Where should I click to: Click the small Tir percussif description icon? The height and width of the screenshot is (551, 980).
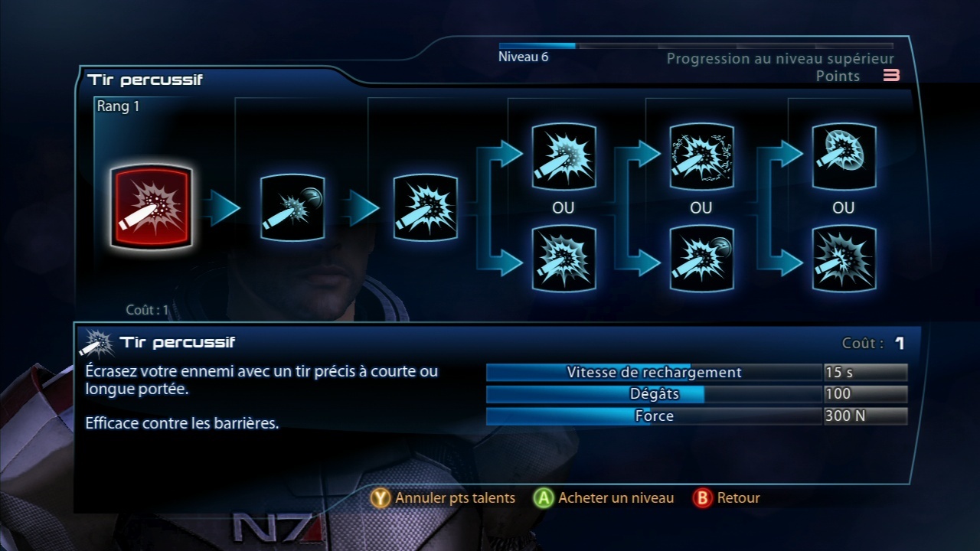[x=96, y=342]
